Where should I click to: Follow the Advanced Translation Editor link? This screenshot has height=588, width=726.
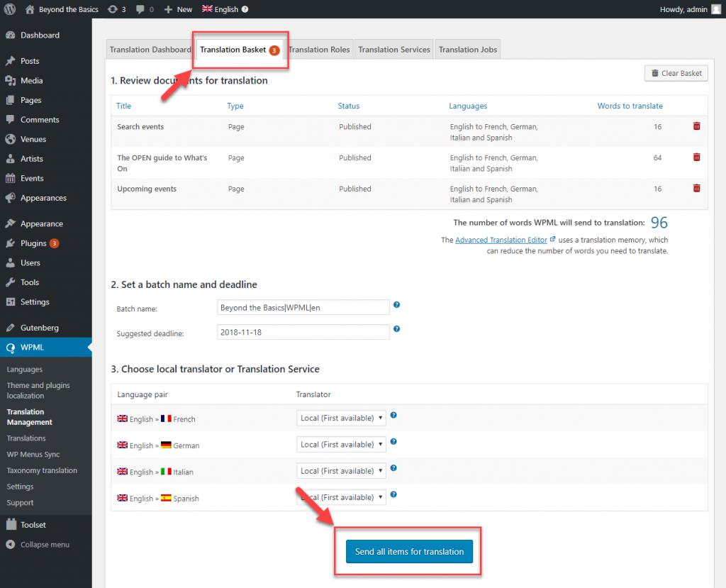pyautogui.click(x=501, y=240)
